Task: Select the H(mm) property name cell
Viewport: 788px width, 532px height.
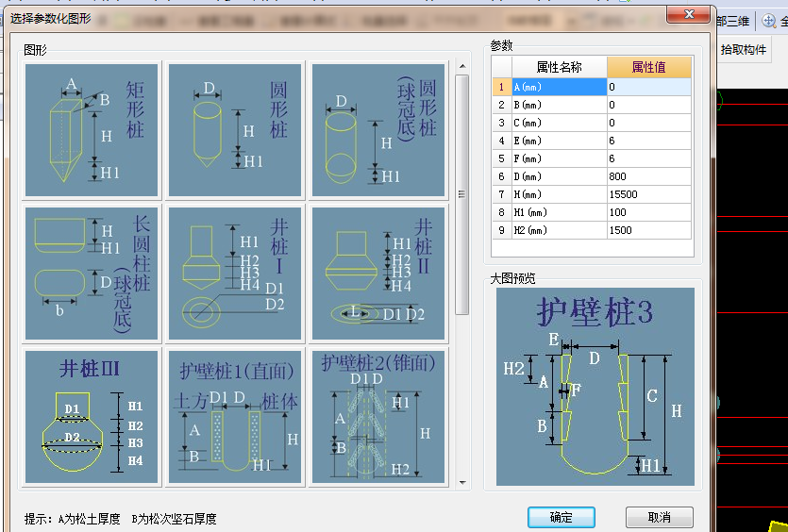Action: tap(560, 194)
